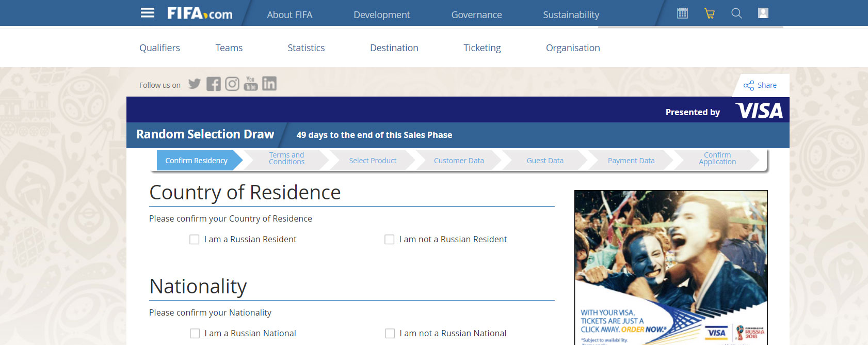This screenshot has height=345, width=868.
Task: Check 'I am not a Russian Resident'
Action: 390,240
